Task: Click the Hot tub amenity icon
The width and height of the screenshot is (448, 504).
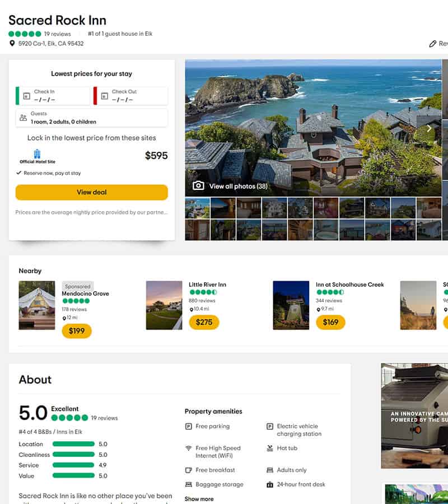Action: pos(269,448)
